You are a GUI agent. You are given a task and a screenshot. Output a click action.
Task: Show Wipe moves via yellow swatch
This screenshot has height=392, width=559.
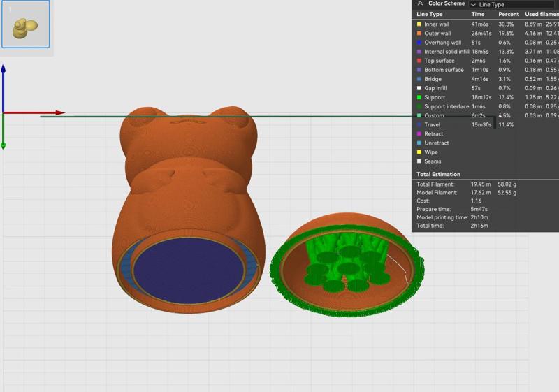[419, 152]
